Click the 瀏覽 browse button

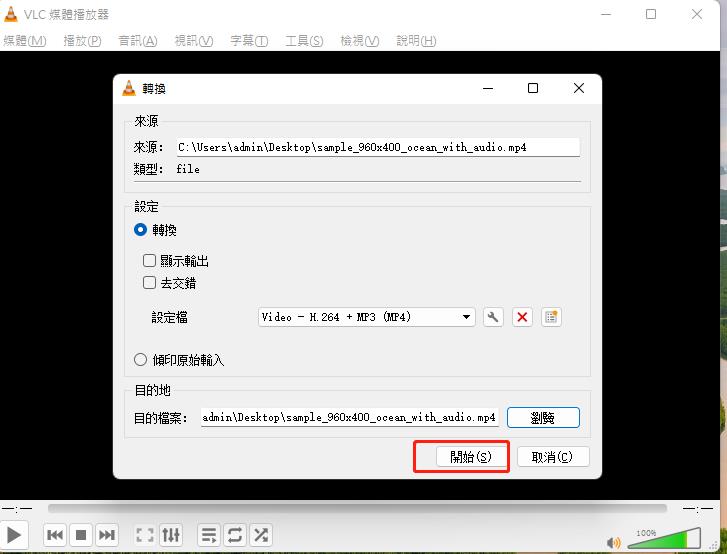pos(543,418)
